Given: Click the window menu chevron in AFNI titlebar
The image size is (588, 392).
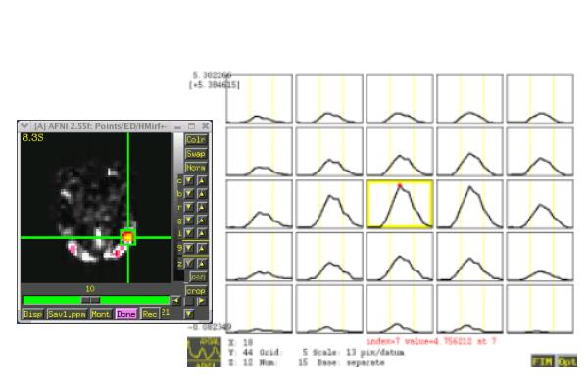Looking at the screenshot, I should click(x=24, y=126).
